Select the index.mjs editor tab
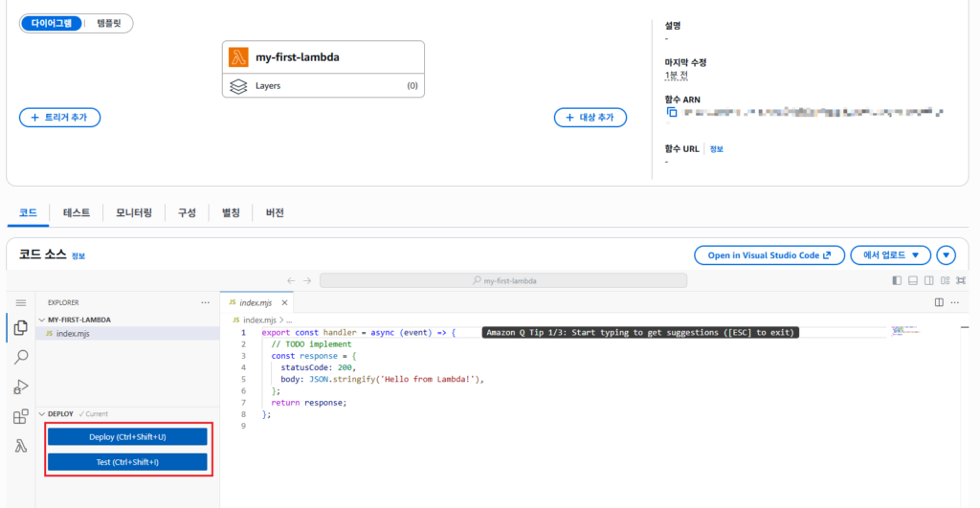This screenshot has width=980, height=508. [256, 302]
